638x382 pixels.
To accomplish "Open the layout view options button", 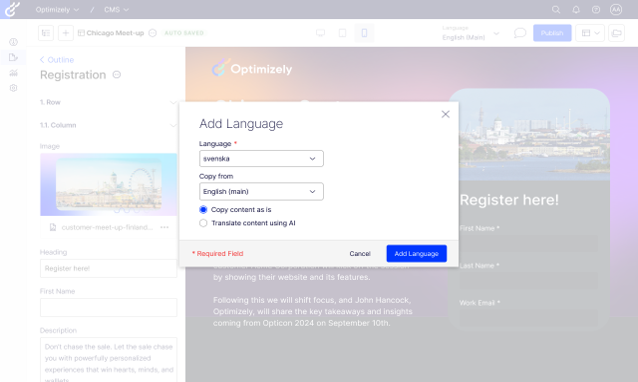I will click(x=590, y=33).
